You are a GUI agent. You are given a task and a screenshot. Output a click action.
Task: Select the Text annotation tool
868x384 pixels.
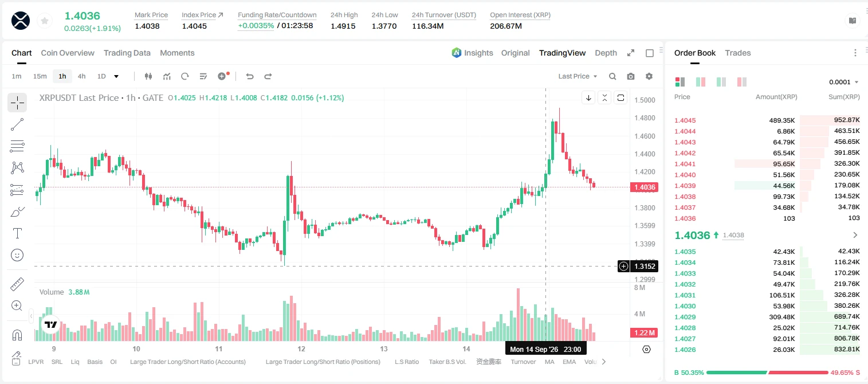pyautogui.click(x=17, y=233)
